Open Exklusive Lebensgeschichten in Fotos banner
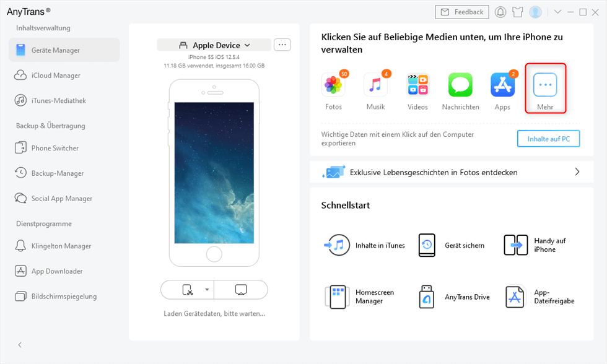 452,172
